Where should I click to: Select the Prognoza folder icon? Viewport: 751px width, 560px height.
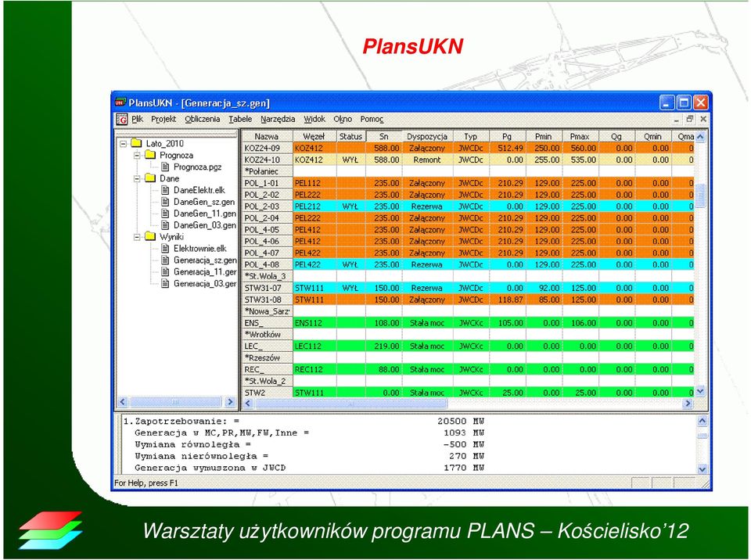[x=150, y=154]
